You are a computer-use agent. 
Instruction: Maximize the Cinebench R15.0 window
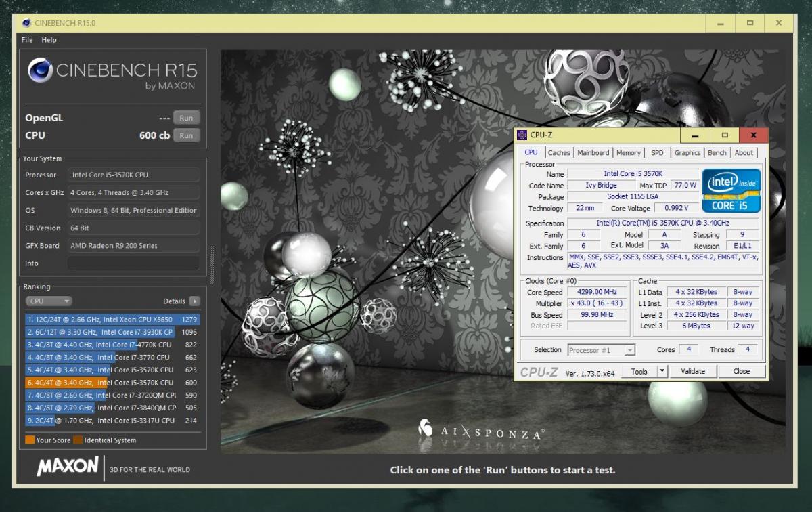[750, 22]
